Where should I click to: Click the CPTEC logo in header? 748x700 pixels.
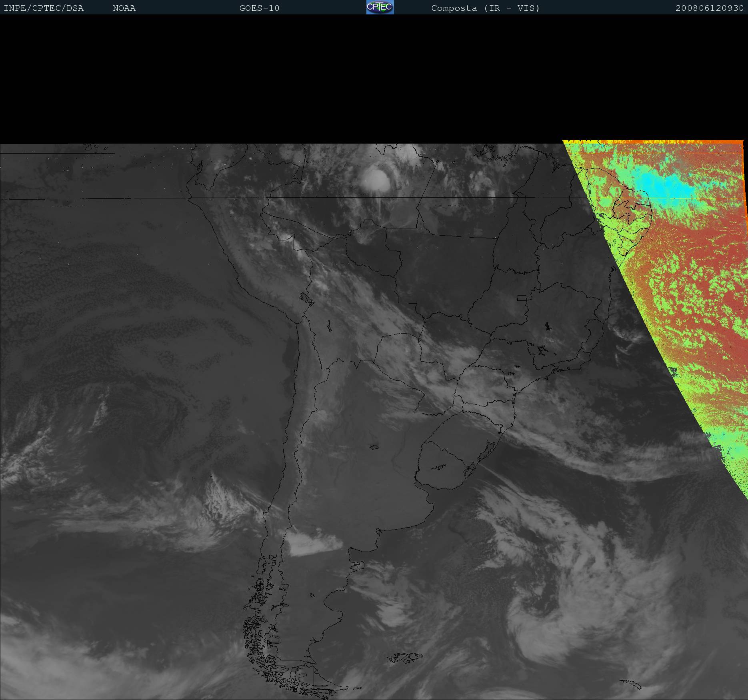(380, 7)
